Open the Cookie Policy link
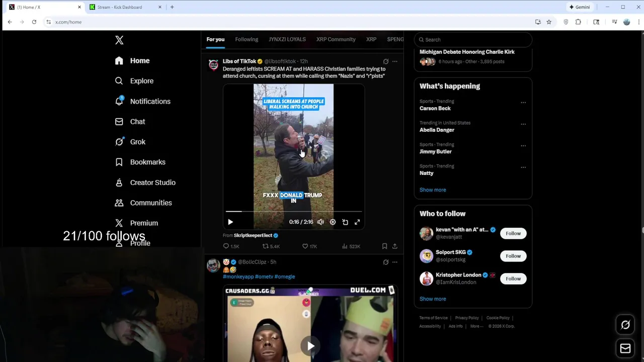 click(x=498, y=318)
